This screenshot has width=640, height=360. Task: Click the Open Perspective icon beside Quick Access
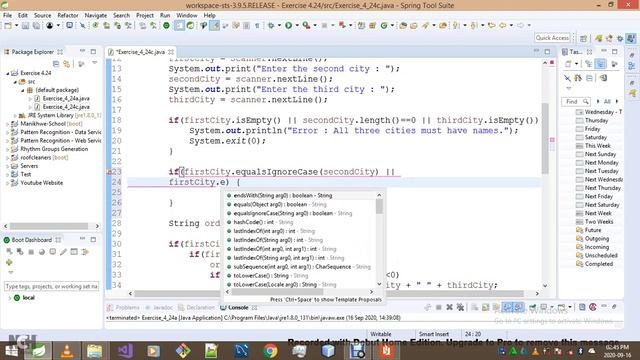click(x=583, y=38)
